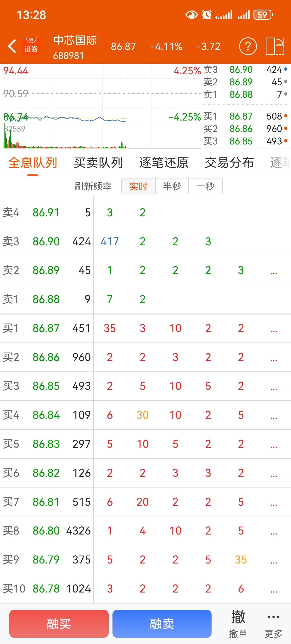This screenshot has height=644, width=291.
Task: Tap the battery indicator showing 59
Action: 263,15
